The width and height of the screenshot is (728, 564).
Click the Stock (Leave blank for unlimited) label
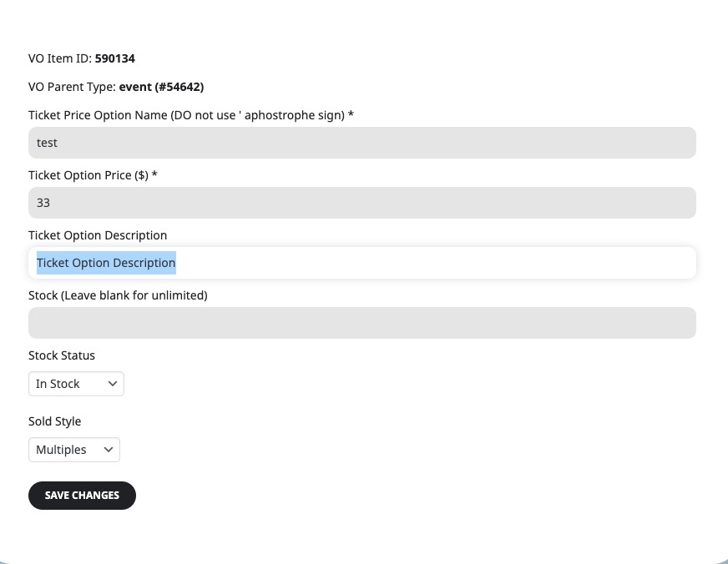[118, 295]
